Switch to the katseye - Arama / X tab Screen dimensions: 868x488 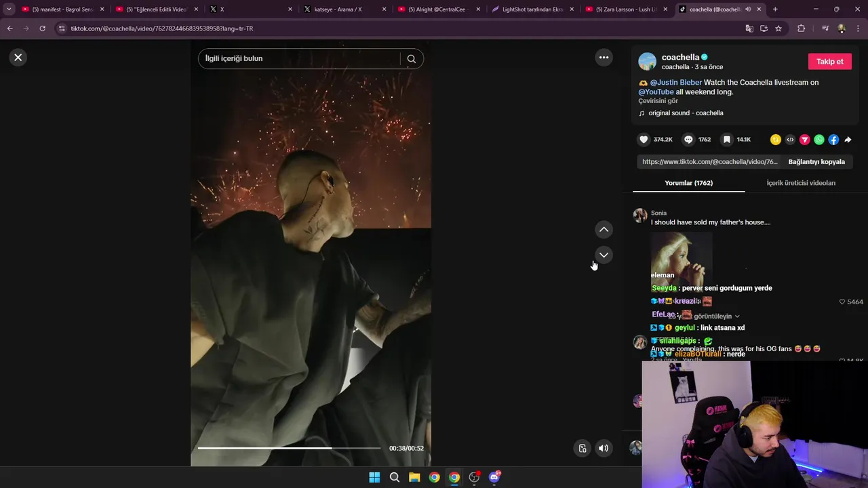(343, 9)
